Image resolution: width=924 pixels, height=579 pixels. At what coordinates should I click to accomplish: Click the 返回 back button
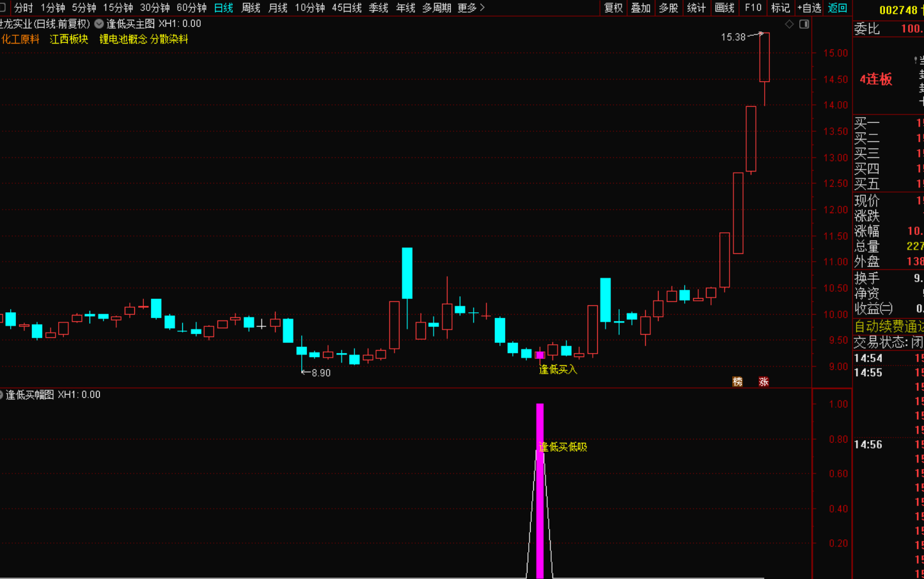pyautogui.click(x=837, y=8)
